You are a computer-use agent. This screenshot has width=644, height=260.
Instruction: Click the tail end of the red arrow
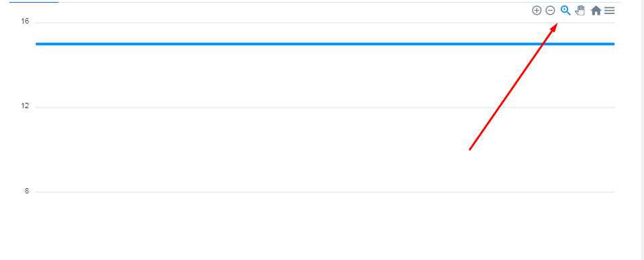tap(470, 148)
